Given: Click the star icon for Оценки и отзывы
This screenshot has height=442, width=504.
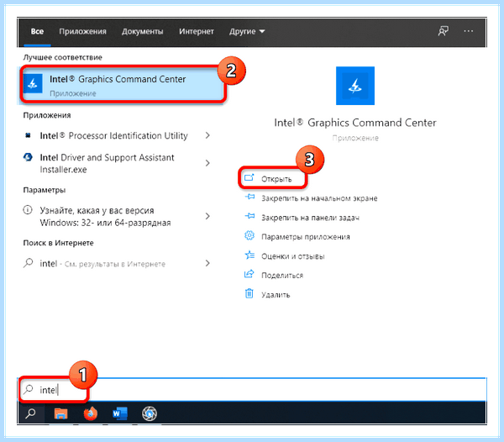Looking at the screenshot, I should 249,255.
